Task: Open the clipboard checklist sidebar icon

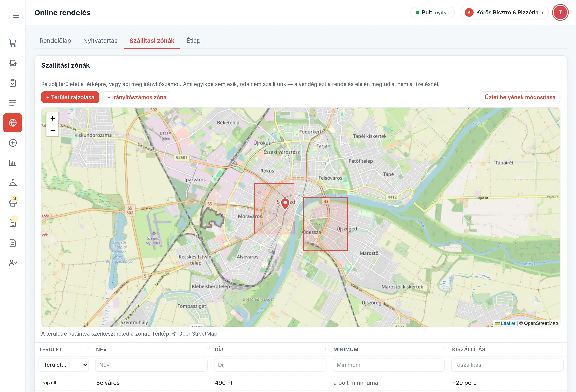Action: click(x=13, y=83)
